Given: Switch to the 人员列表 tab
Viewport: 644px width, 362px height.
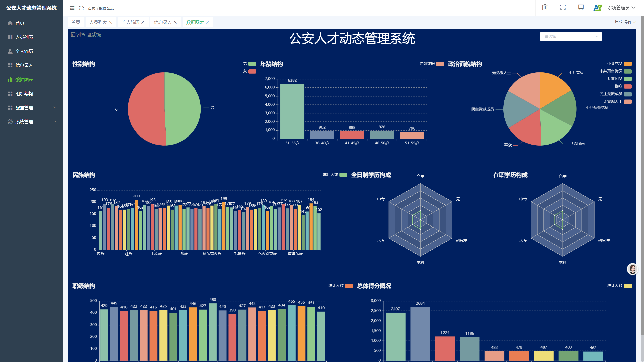Looking at the screenshot, I should click(98, 22).
